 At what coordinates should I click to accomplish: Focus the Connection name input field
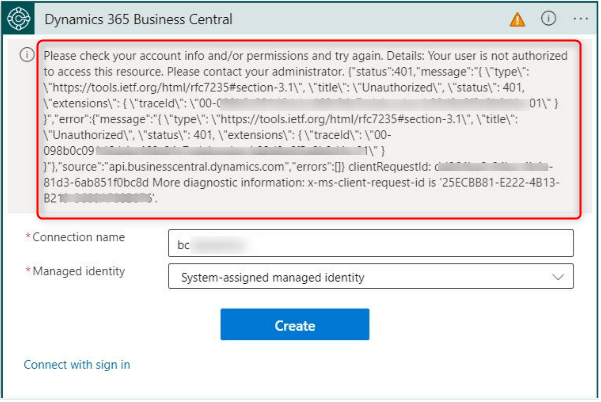[370, 243]
